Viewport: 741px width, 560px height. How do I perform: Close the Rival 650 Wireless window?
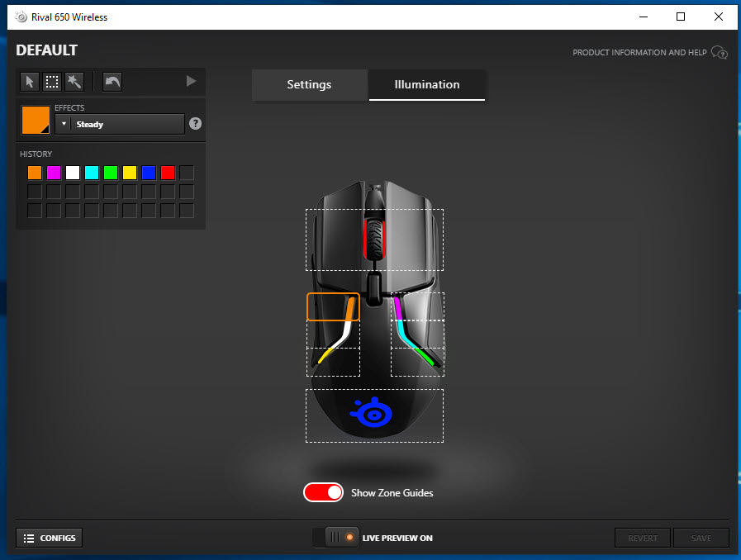pyautogui.click(x=719, y=17)
